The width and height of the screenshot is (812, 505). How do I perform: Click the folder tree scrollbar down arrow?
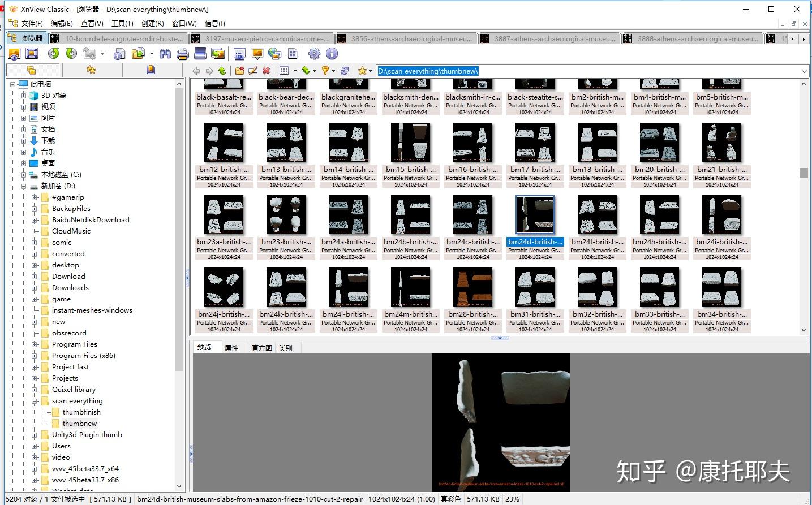179,486
